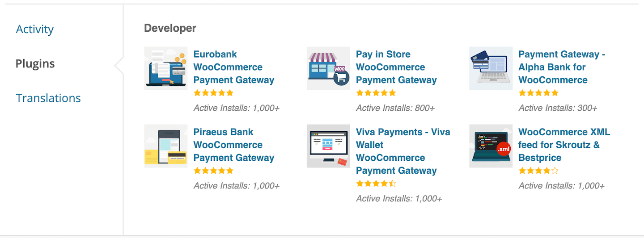Click the star rating under Pay in Store
Viewport: 644px width, 238px height.
click(x=376, y=93)
